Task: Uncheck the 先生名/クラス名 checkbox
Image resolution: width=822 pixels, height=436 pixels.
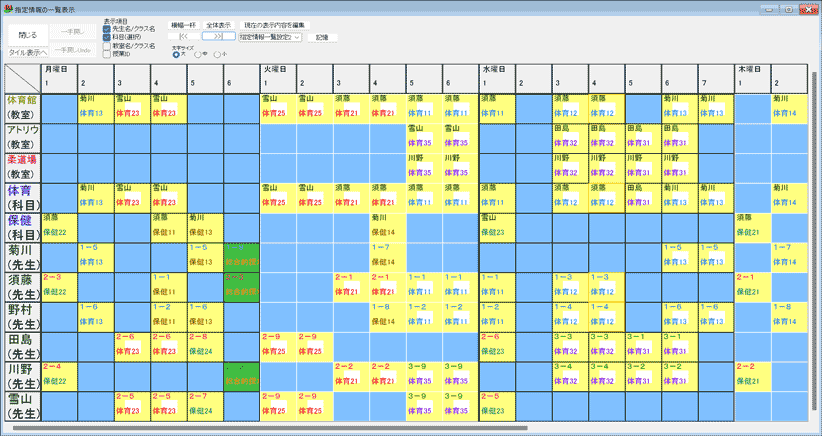Action: point(107,29)
